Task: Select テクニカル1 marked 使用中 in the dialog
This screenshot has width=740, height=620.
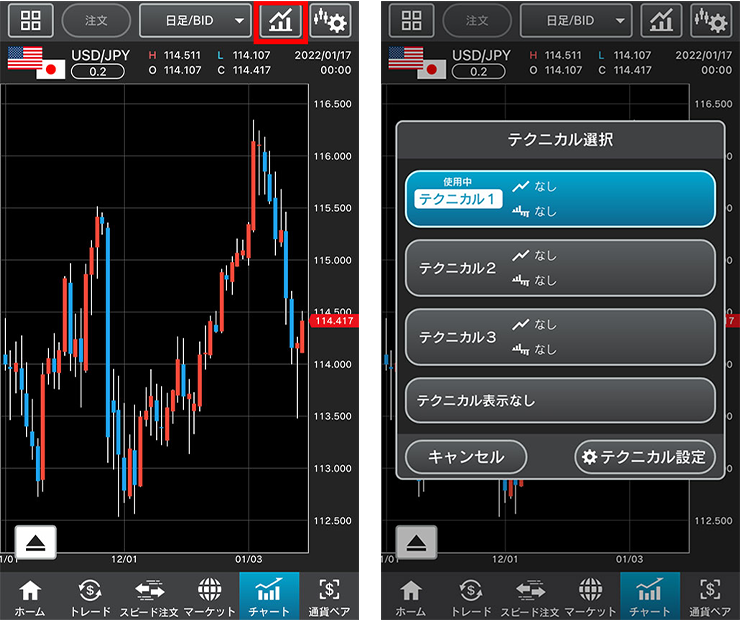Action: click(x=560, y=199)
